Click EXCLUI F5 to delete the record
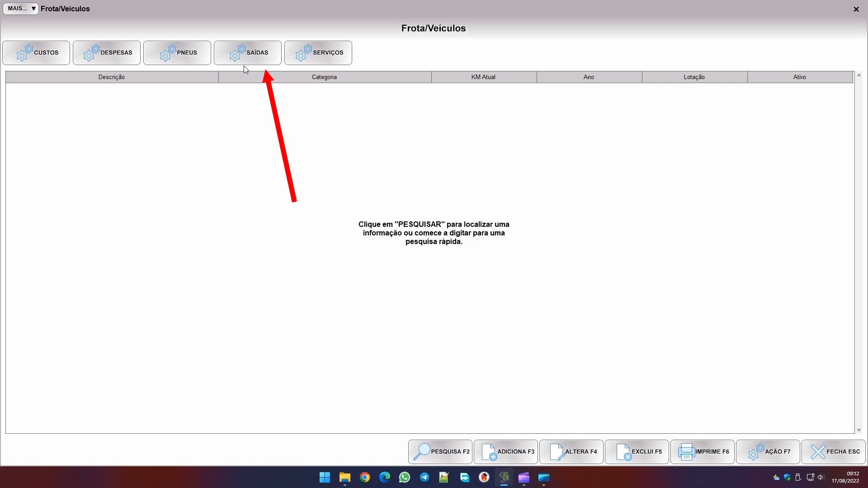The width and height of the screenshot is (868, 488). (x=637, y=451)
